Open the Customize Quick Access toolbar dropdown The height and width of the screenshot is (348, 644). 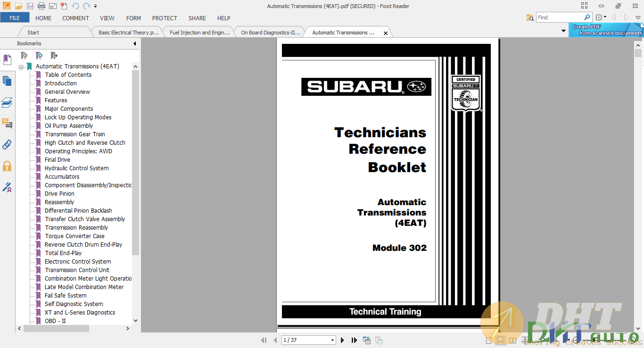tap(96, 6)
